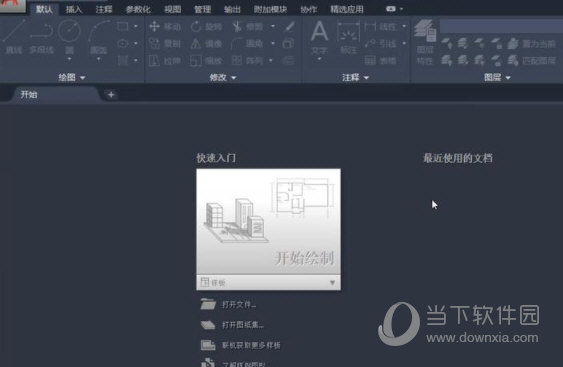This screenshot has height=367, width=563.
Task: Choose the Rectangle tool in the Draw panel
Action: pyautogui.click(x=123, y=27)
